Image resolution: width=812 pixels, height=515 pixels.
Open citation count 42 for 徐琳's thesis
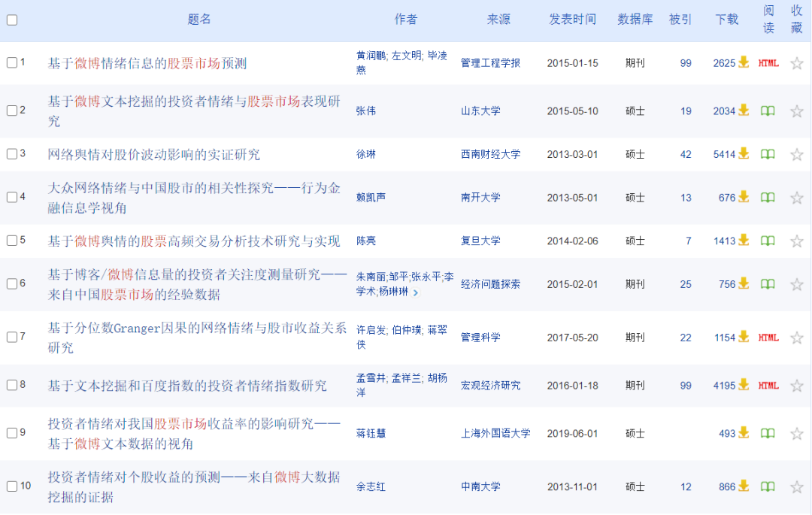686,154
